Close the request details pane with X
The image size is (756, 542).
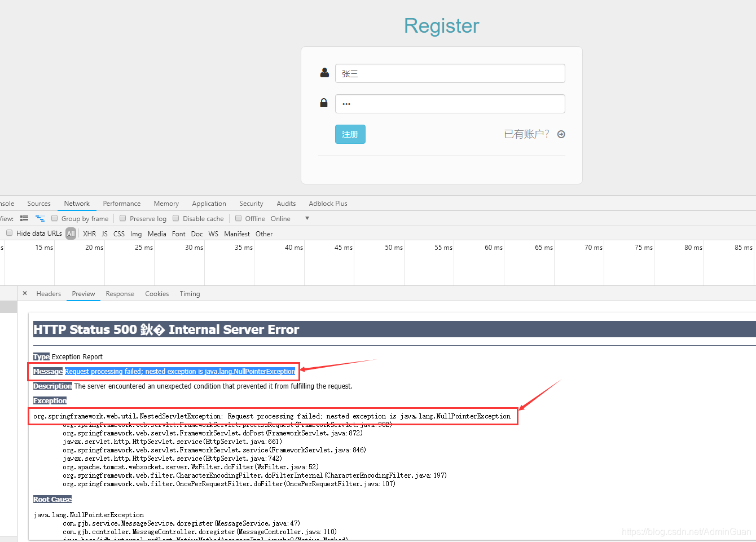pos(24,293)
